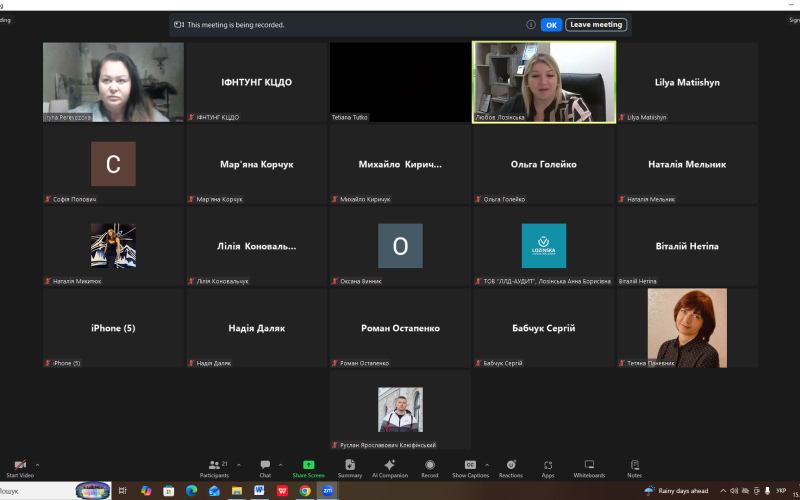
Task: Launch AI Companion
Action: point(390,468)
